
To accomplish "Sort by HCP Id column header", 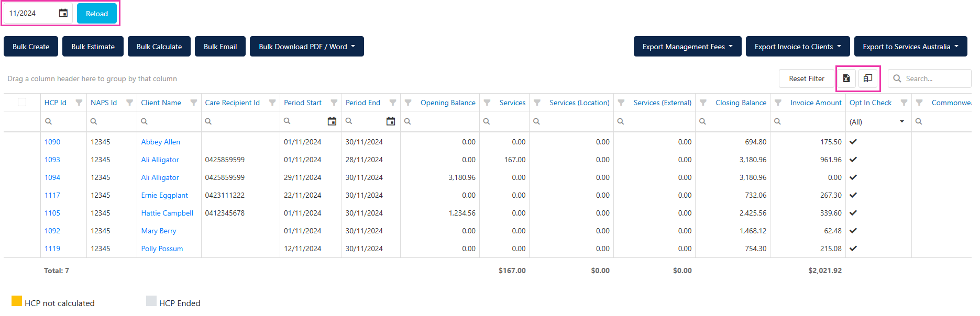I will (x=56, y=103).
